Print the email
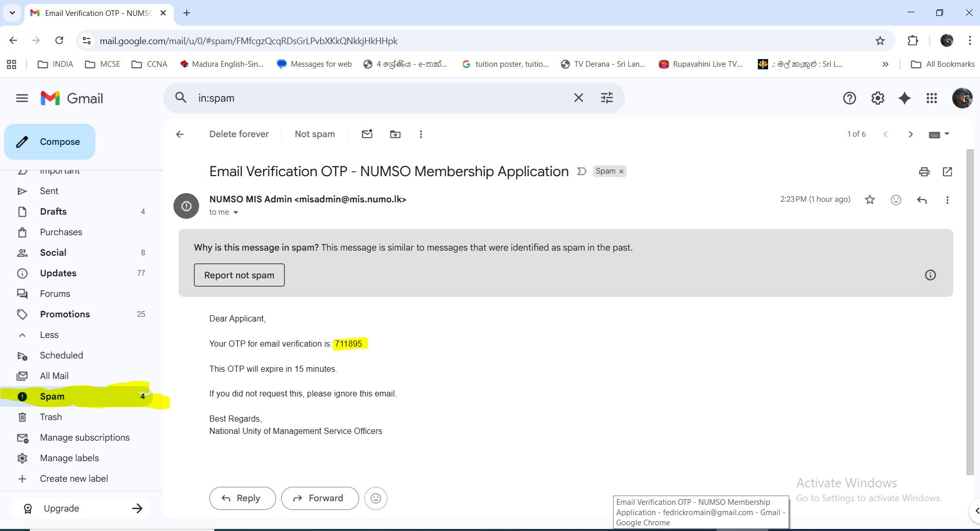This screenshot has width=980, height=531. coord(924,172)
